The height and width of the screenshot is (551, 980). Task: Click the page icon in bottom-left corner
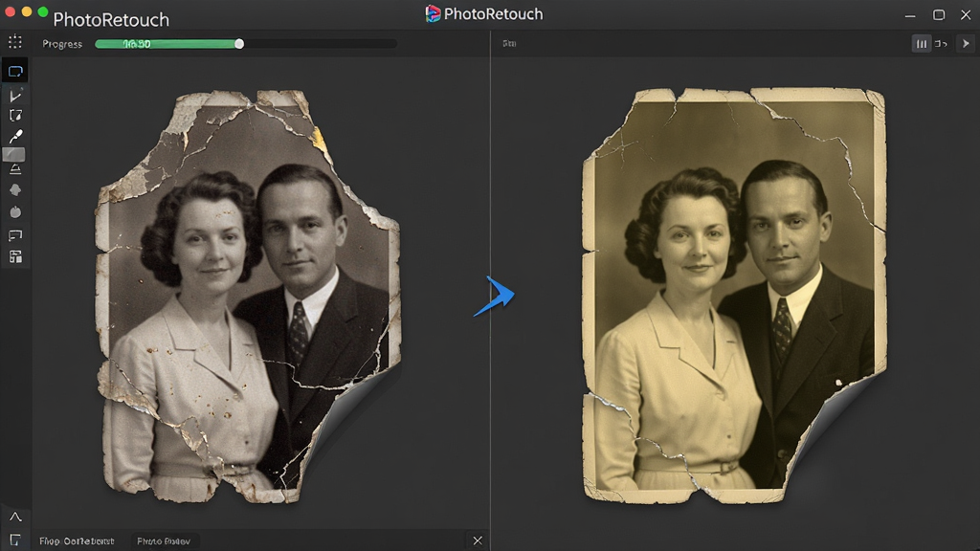(x=15, y=540)
